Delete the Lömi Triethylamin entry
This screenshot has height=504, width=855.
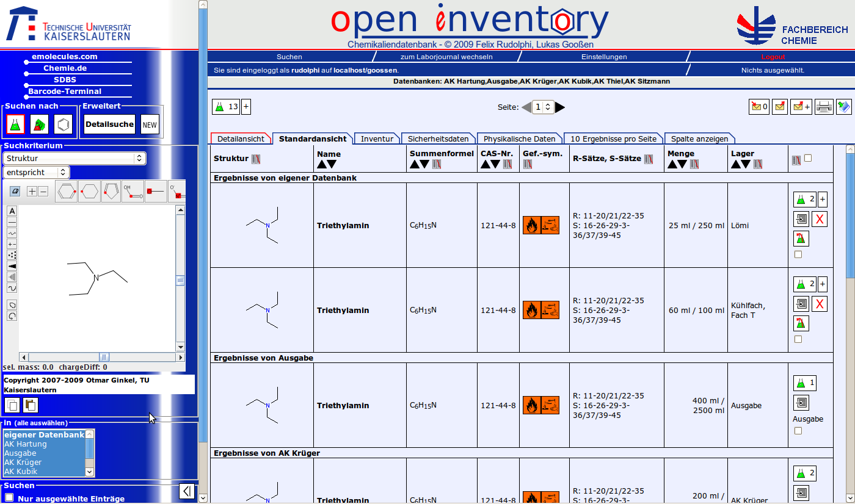pyautogui.click(x=820, y=219)
